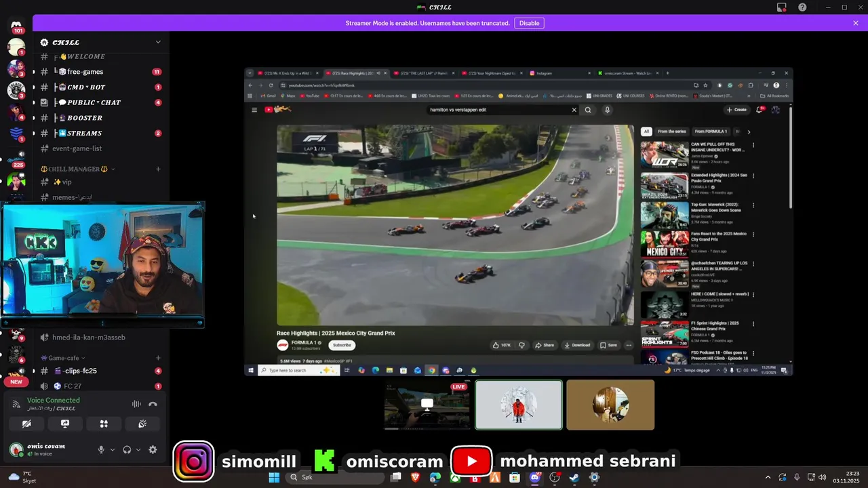
Task: Open the CMD BOT channel
Action: (x=100, y=87)
